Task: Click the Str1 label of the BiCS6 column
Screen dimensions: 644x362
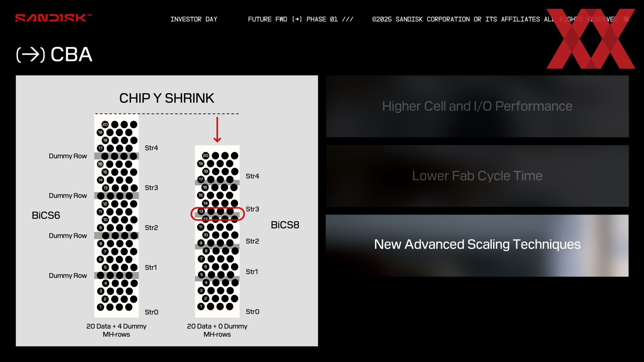Action: point(151,267)
